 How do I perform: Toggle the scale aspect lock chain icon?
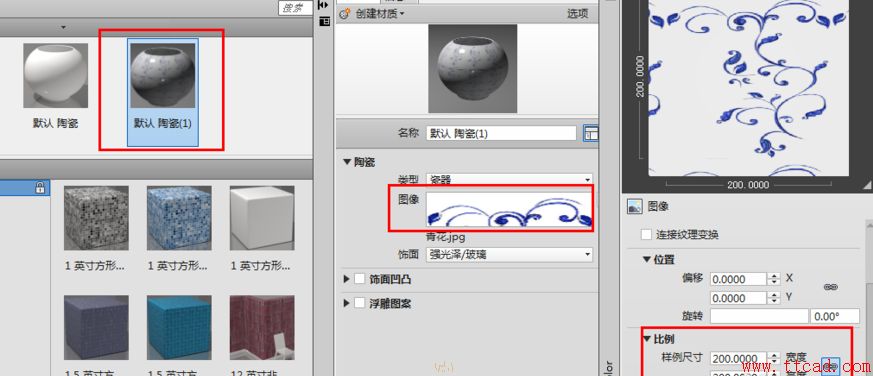[x=831, y=366]
